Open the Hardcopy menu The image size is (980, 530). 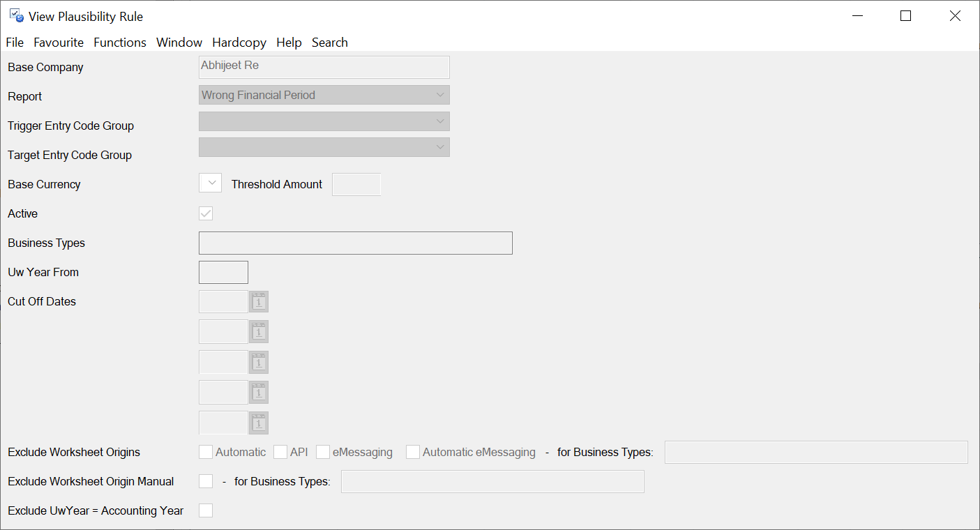[x=239, y=43]
